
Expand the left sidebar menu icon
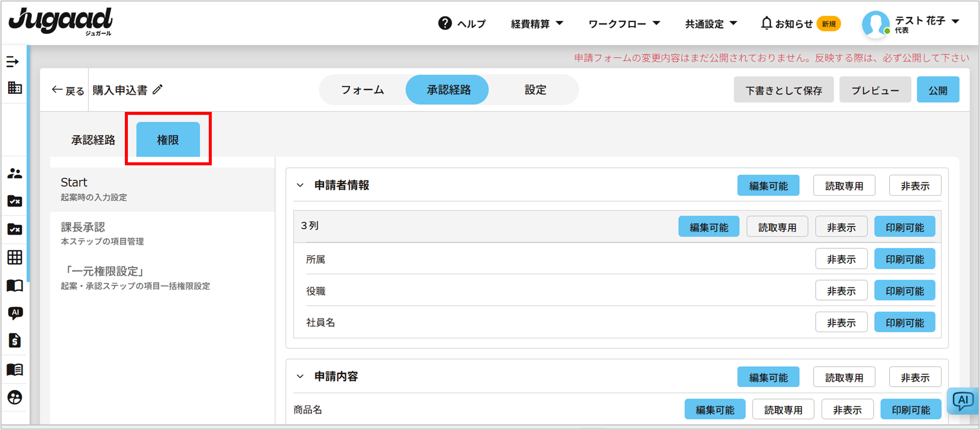point(13,62)
